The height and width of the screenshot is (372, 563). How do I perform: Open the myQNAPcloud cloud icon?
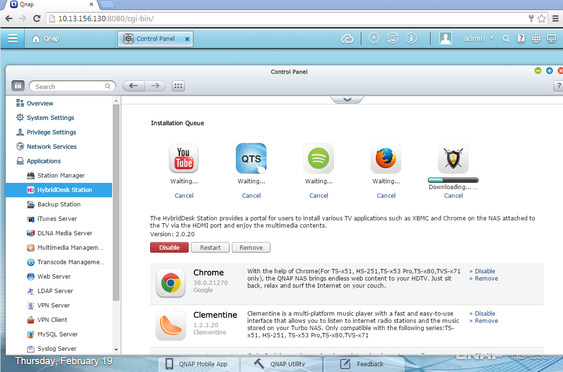click(347, 39)
